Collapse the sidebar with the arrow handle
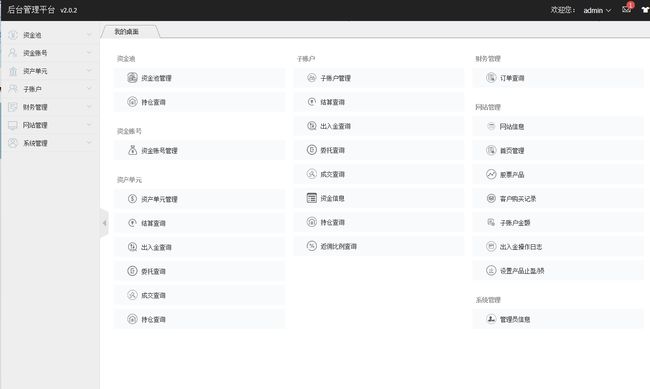Viewport: 650px width, 389px height. click(104, 223)
